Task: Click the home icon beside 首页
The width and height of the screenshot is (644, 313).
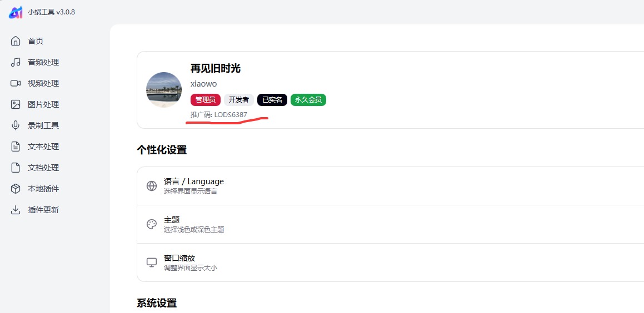Action: pos(16,41)
